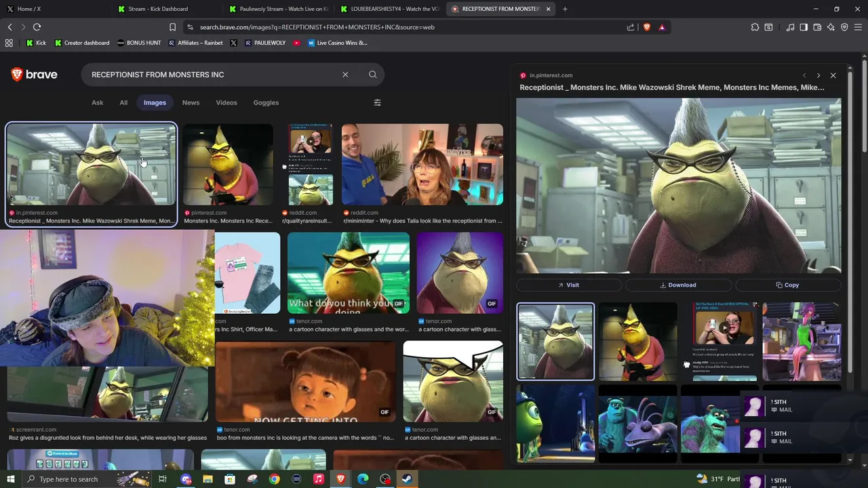Go to next image in preview panel

(818, 75)
